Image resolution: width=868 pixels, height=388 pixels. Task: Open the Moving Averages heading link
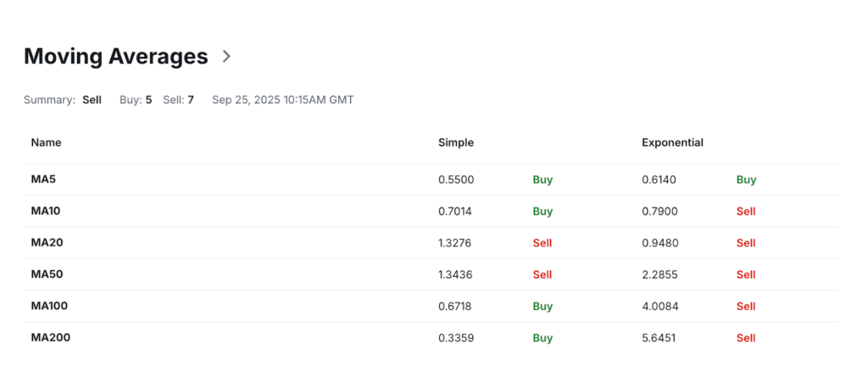pos(116,57)
